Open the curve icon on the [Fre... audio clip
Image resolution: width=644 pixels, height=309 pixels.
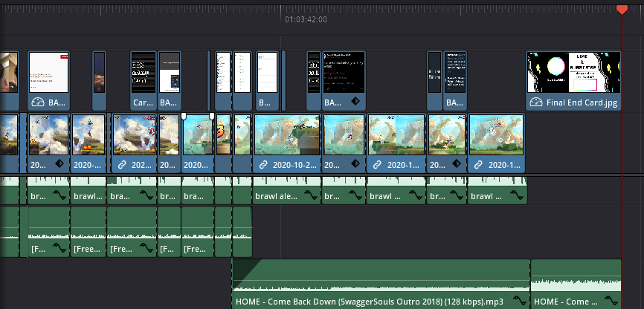pos(146,249)
